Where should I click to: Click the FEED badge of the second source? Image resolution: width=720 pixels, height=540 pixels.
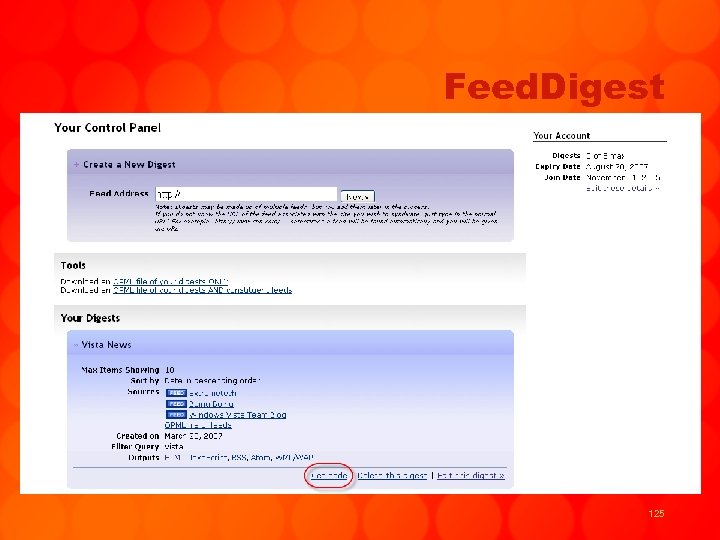(176, 404)
